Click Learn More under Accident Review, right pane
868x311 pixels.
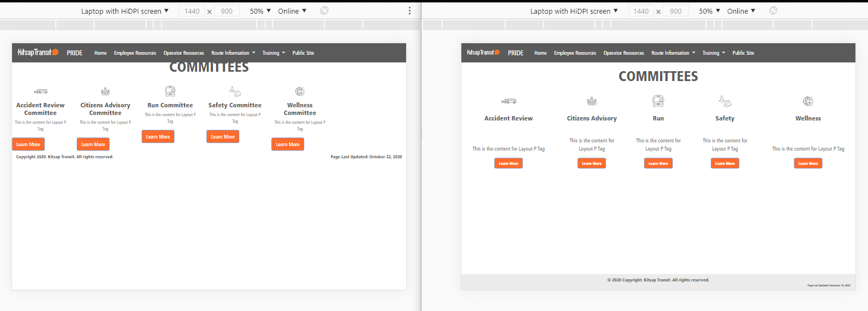click(508, 163)
